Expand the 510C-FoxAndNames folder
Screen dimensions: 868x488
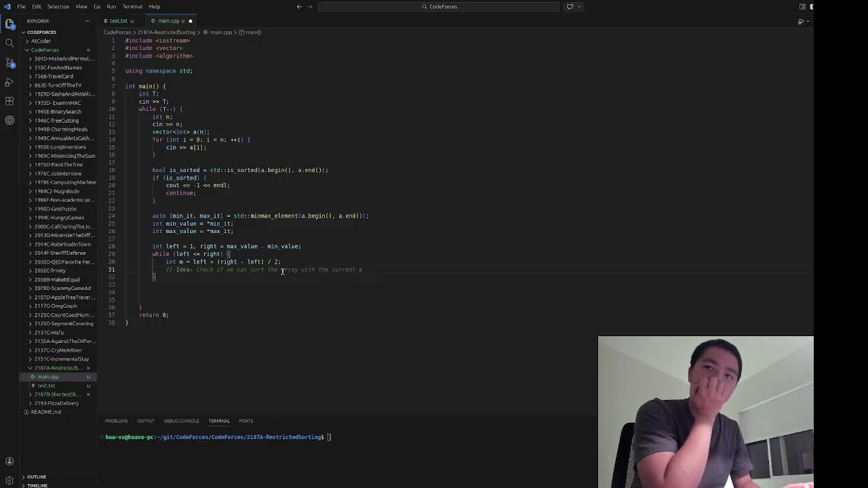point(58,68)
